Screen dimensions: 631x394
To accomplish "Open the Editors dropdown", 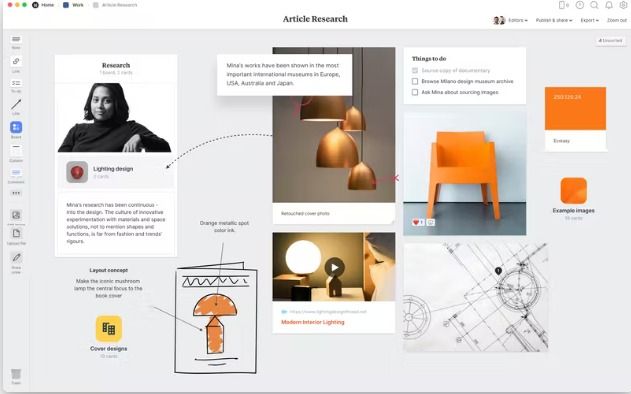I will (x=518, y=20).
